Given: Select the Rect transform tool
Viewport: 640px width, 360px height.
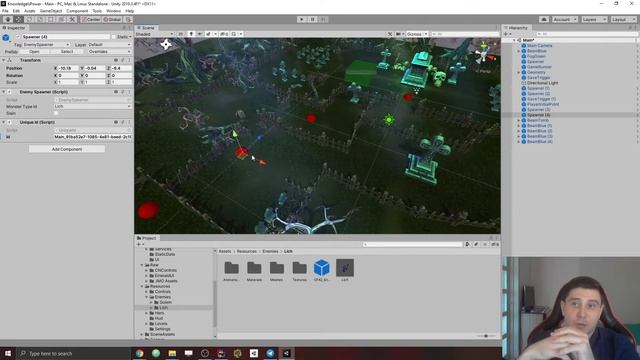Looking at the screenshot, I should [51, 19].
